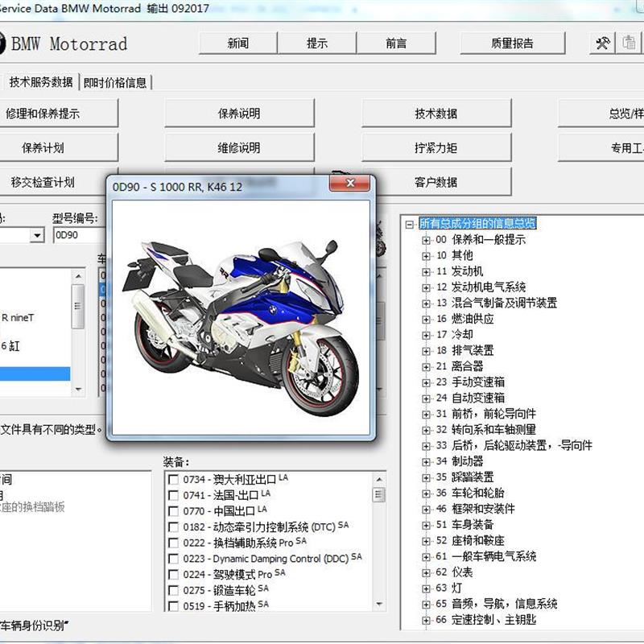Select 52 座椅和鞍座 tree item
This screenshot has width=644, height=644.
click(x=470, y=540)
